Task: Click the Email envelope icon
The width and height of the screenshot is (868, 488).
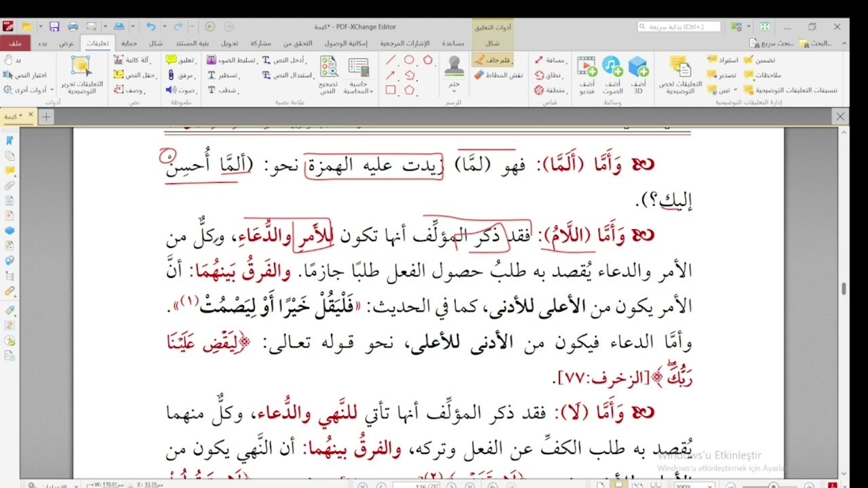Action: 92,26
